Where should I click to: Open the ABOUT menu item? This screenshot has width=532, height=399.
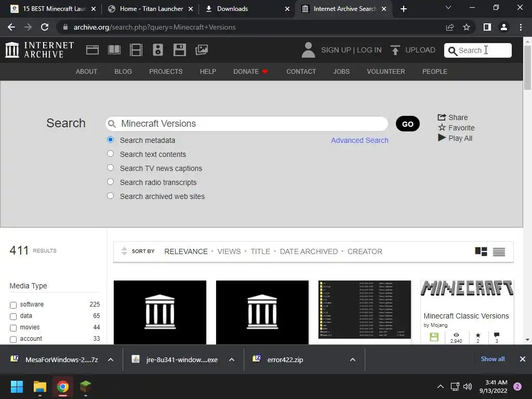(87, 72)
